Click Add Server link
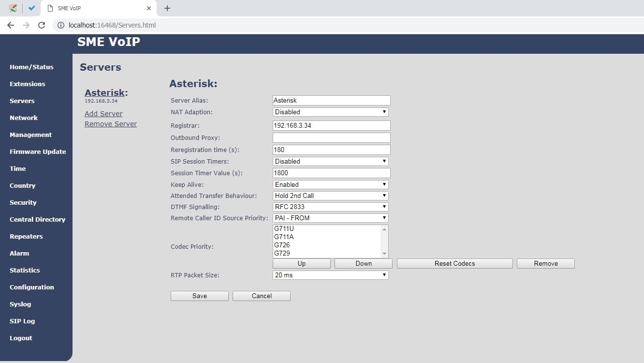The height and width of the screenshot is (363, 644). [x=103, y=114]
